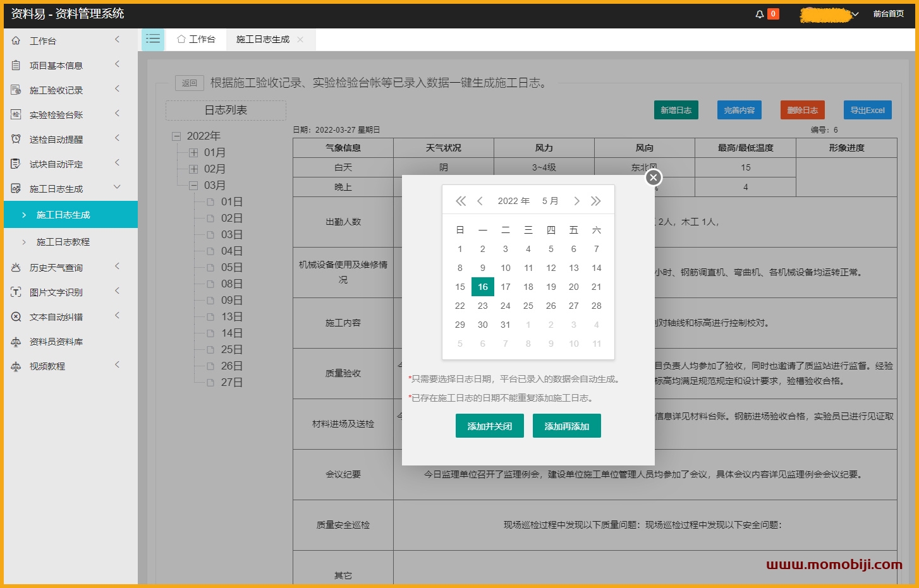Switch to the 工作台 tab
Viewport: 919px width, 588px height.
pyautogui.click(x=197, y=39)
